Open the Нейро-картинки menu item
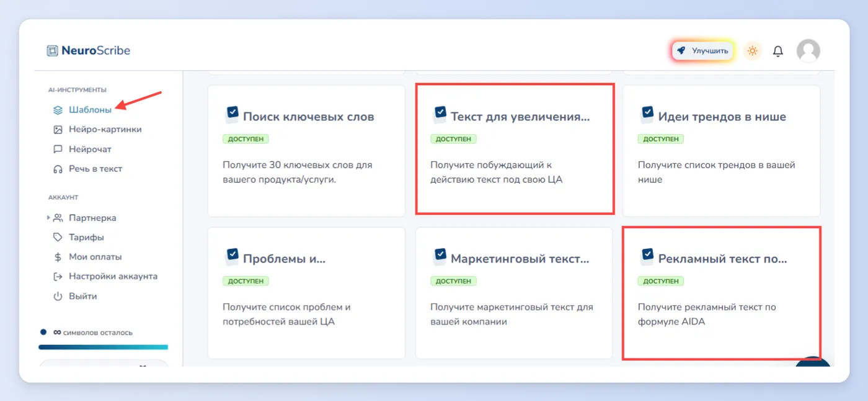The width and height of the screenshot is (868, 401). coord(105,130)
